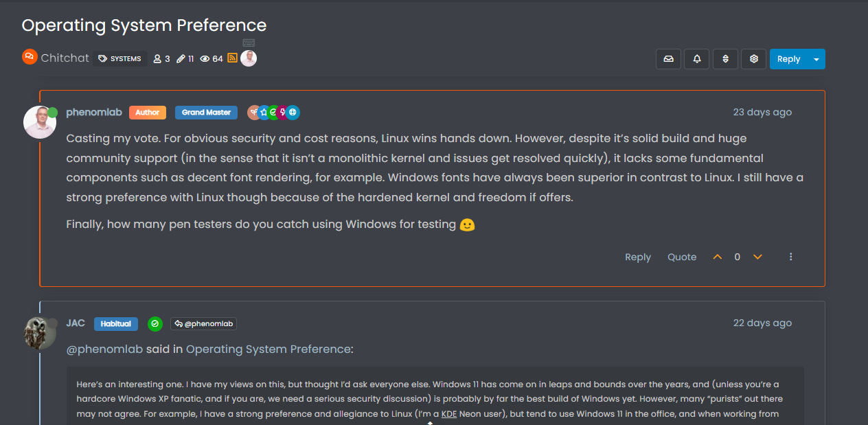868x425 pixels.
Task: Open the sort posts dropdown
Action: pyautogui.click(x=725, y=59)
